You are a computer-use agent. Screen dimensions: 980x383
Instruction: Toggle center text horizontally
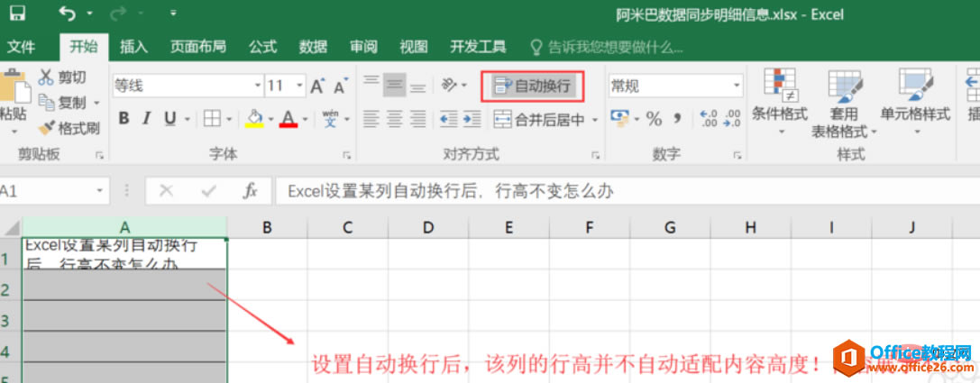point(394,118)
